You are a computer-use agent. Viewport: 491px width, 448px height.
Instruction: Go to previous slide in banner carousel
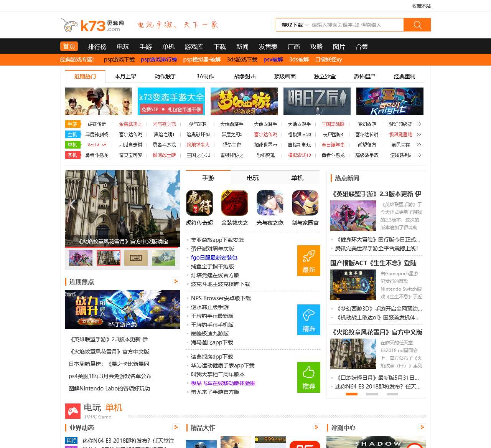pyautogui.click(x=72, y=204)
